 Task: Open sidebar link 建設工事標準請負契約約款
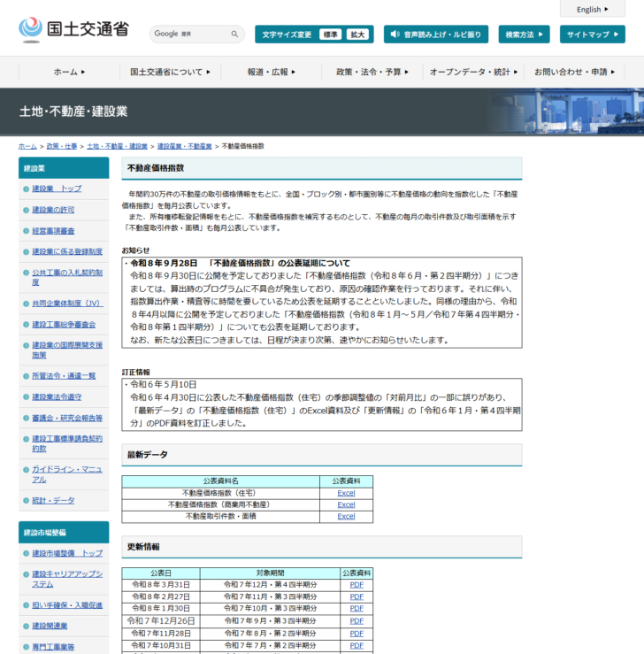pyautogui.click(x=67, y=443)
